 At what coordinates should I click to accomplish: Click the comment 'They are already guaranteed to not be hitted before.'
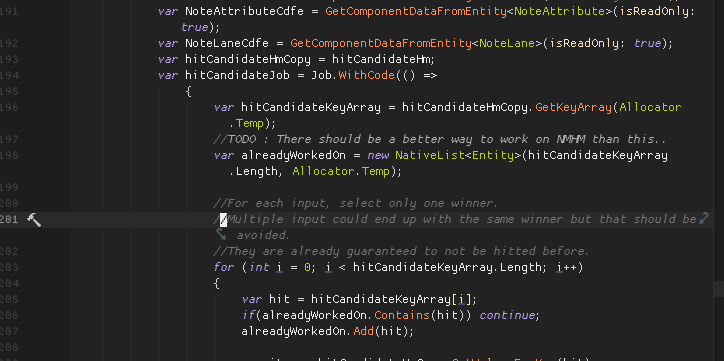pos(402,252)
